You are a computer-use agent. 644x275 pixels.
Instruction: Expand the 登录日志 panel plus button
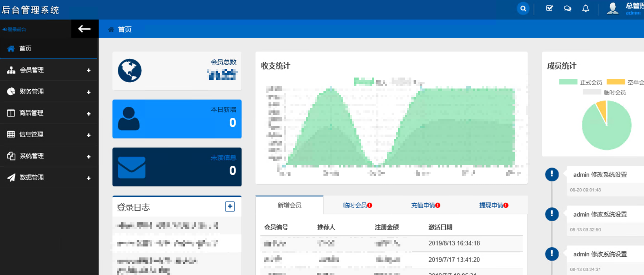(230, 207)
